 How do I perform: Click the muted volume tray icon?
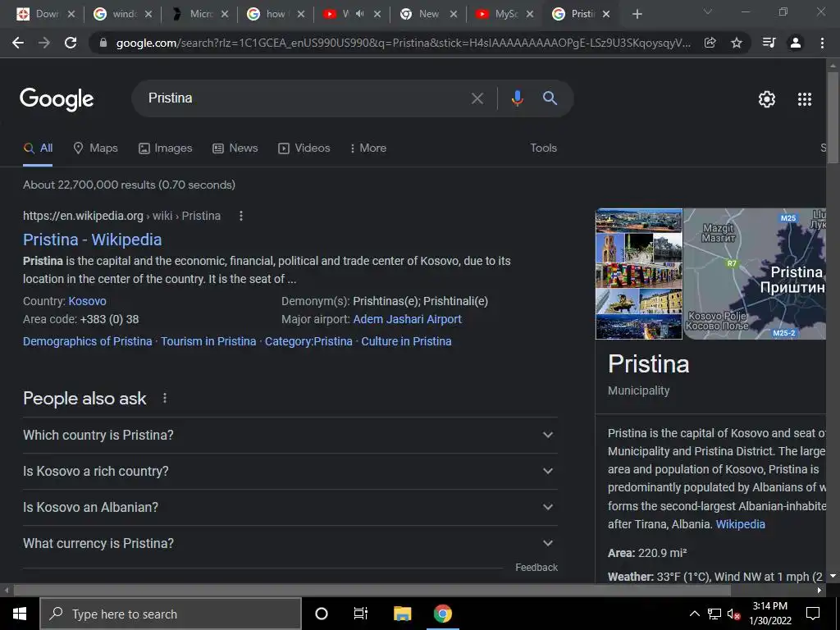click(x=733, y=614)
